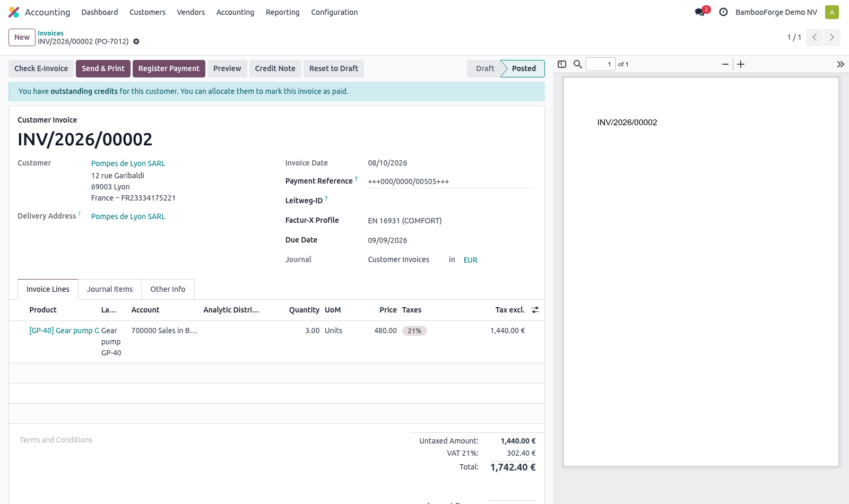Open column settings in invoice lines
Screen dimensions: 849x504
click(x=535, y=310)
